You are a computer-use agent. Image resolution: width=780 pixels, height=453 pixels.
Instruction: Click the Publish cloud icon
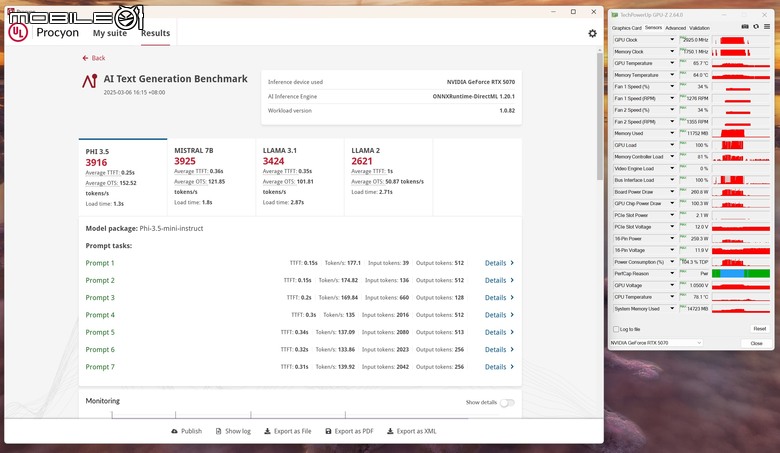tap(174, 431)
